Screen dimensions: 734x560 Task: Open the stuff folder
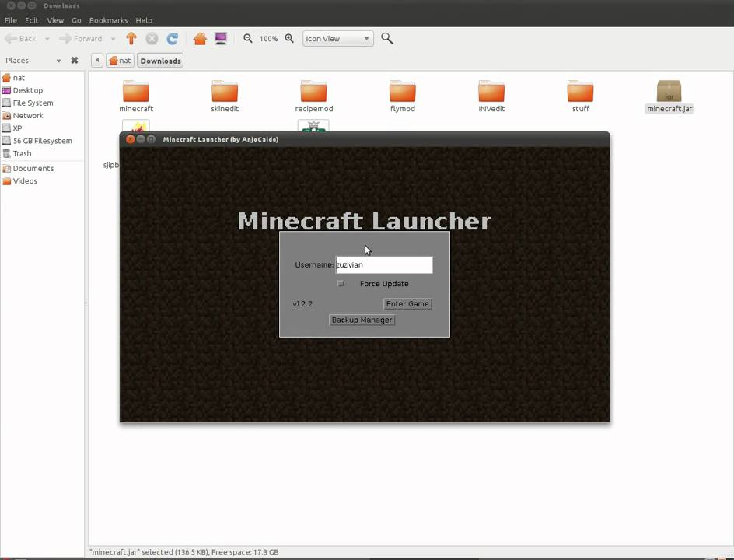pyautogui.click(x=581, y=96)
